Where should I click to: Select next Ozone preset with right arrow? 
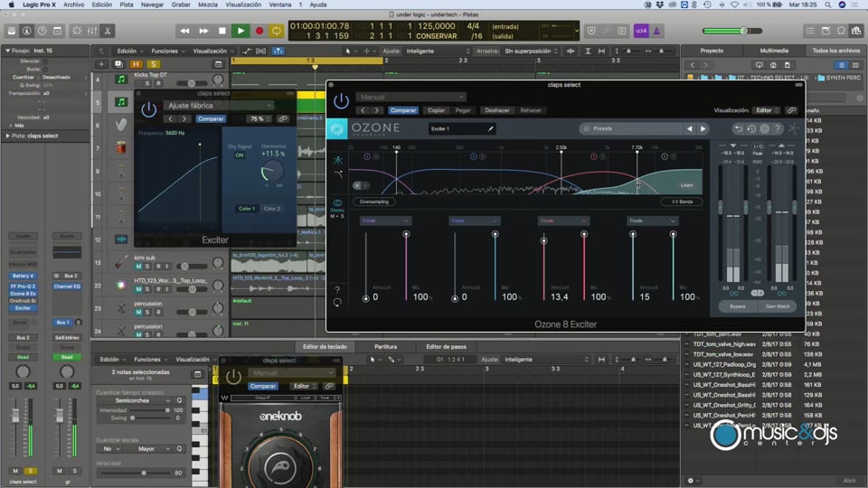(703, 129)
